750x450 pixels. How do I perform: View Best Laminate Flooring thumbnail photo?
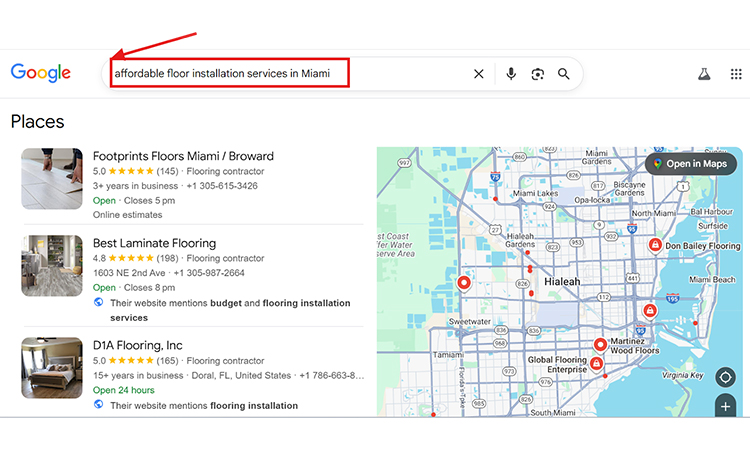click(52, 265)
